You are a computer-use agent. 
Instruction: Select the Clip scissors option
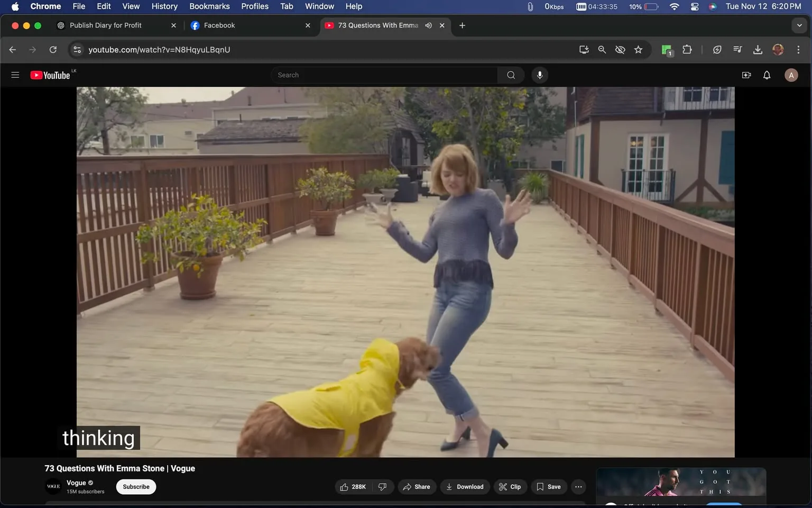point(510,486)
